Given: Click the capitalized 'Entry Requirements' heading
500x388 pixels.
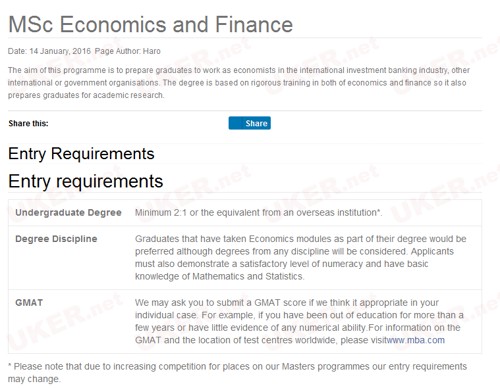Looking at the screenshot, I should click(81, 154).
